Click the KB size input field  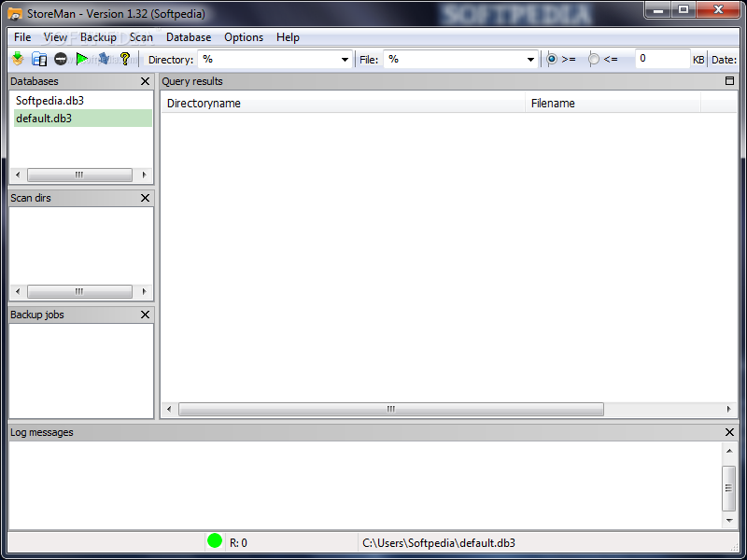coord(662,59)
